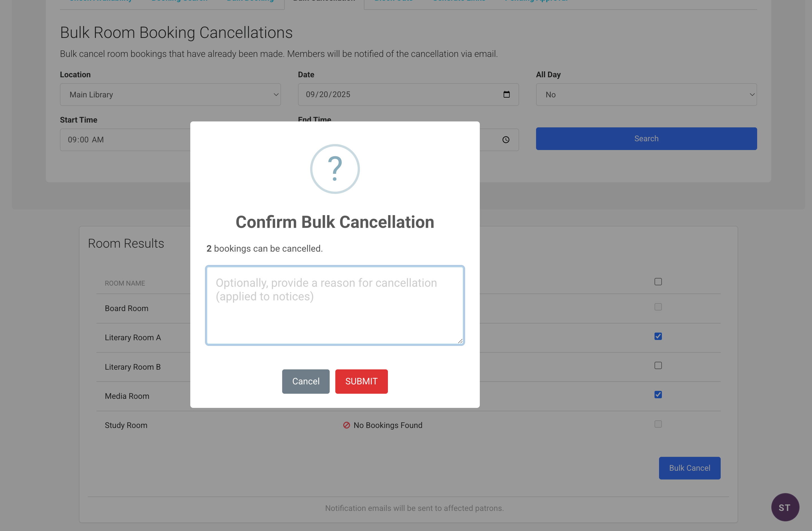The height and width of the screenshot is (531, 812).
Task: Open the All Day dropdown set to No
Action: [x=646, y=95]
